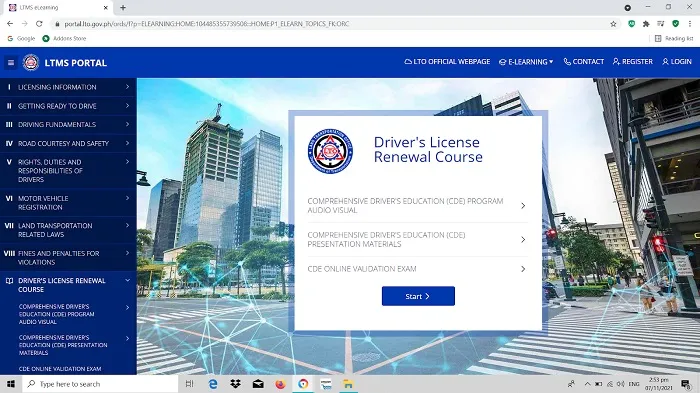The image size is (700, 393).
Task: Launch Firefox from the taskbar
Action: point(280,384)
